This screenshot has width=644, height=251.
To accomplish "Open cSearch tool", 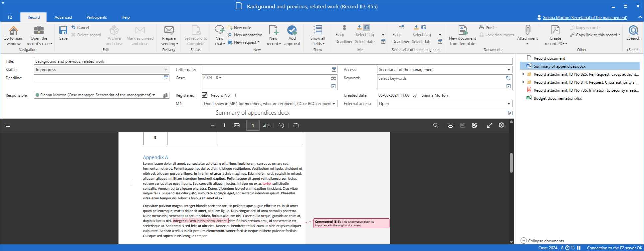I will tap(633, 31).
